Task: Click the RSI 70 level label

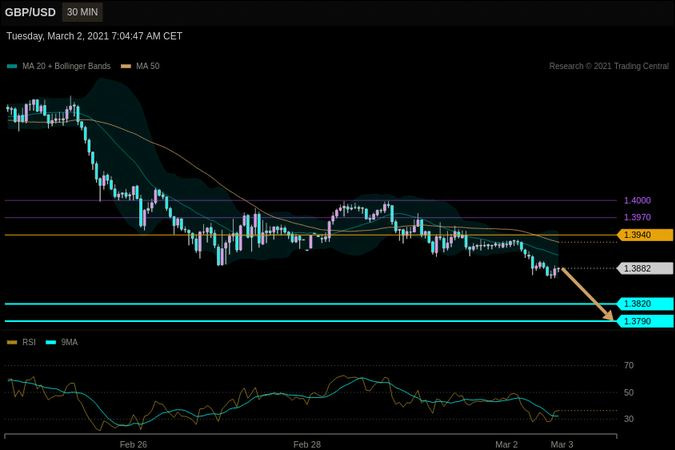Action: (x=629, y=366)
